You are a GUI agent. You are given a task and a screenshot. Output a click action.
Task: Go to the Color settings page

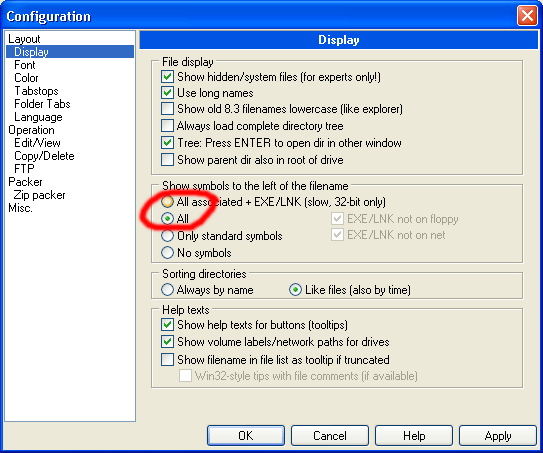pyautogui.click(x=26, y=78)
